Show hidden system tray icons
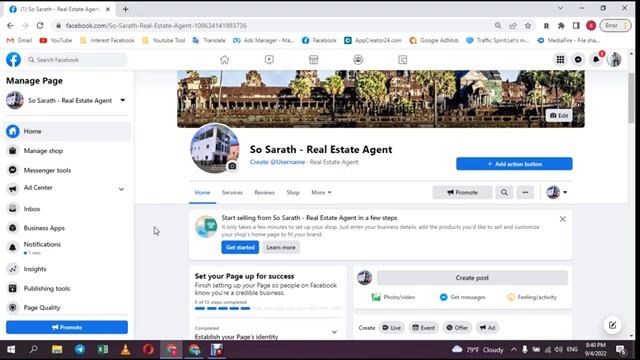The image size is (640, 360). click(x=513, y=349)
